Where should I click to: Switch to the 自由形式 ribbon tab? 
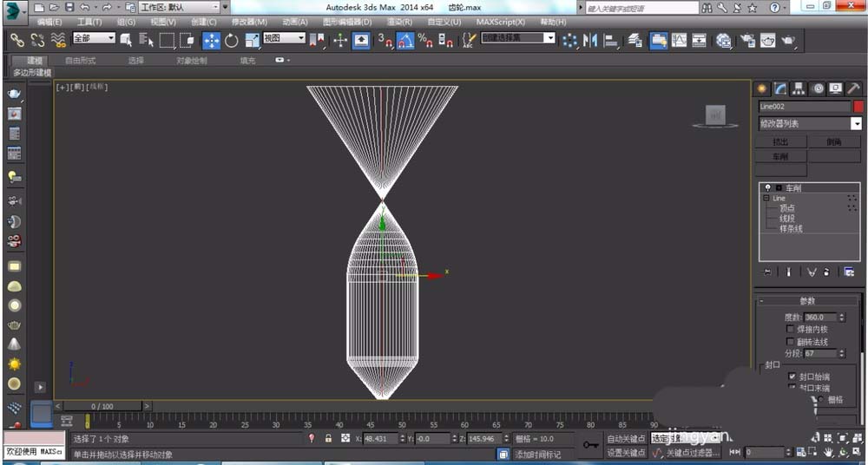[x=80, y=61]
